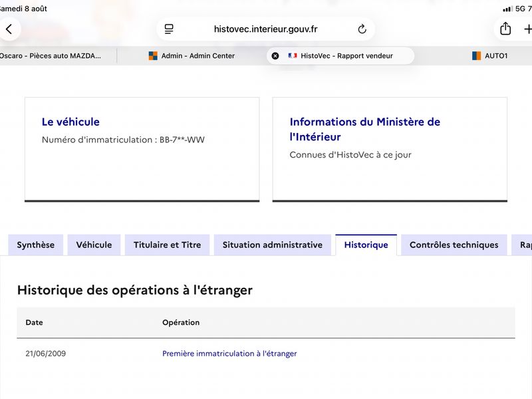532x399 pixels.
Task: Click the Admin Center tab favicon
Action: pyautogui.click(x=153, y=56)
